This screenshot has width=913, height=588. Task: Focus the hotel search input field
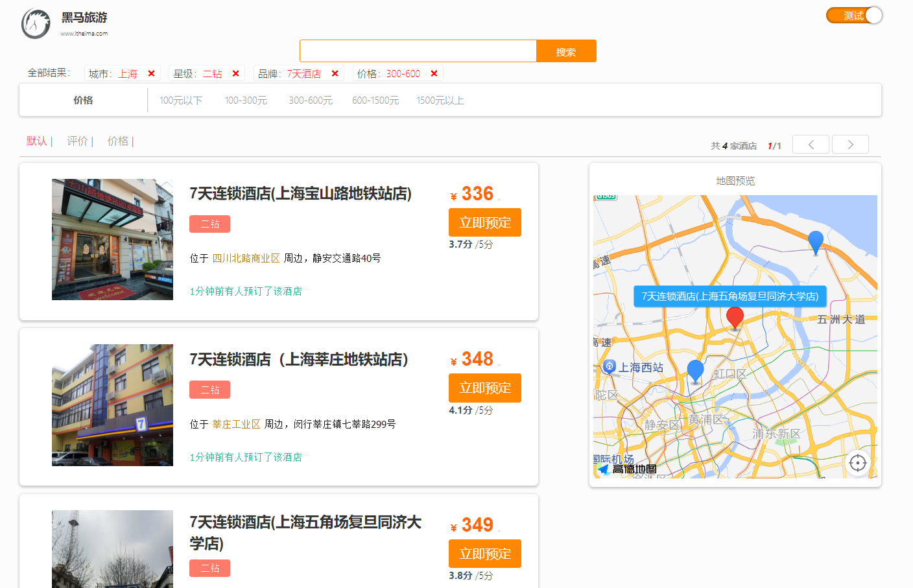pyautogui.click(x=418, y=51)
